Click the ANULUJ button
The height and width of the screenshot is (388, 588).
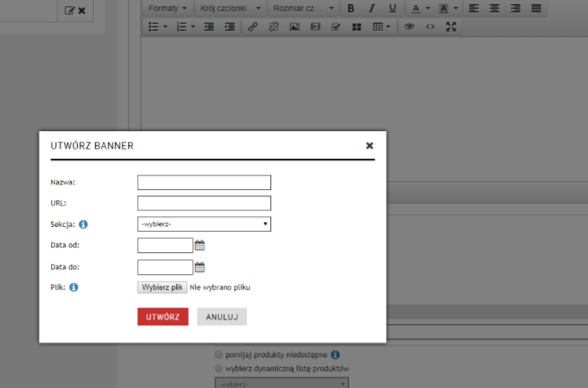tap(222, 317)
